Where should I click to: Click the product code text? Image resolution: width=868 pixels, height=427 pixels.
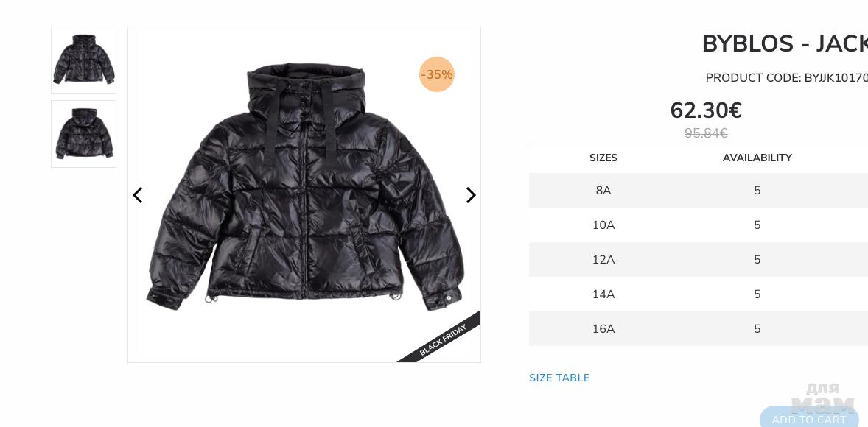787,78
